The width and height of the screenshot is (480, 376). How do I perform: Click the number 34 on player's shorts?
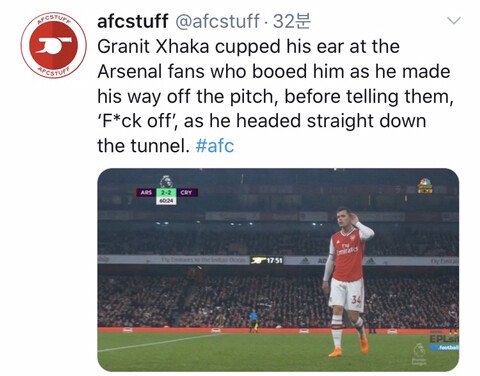tap(356, 299)
